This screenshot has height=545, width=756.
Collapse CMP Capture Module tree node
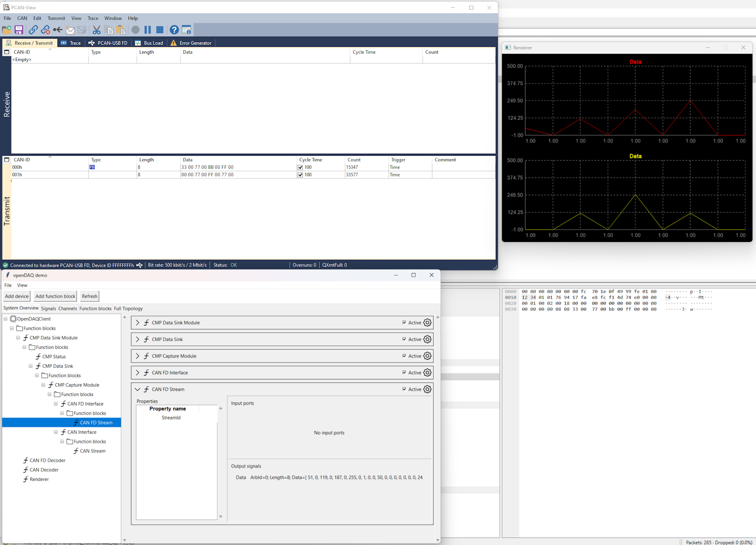(x=43, y=385)
